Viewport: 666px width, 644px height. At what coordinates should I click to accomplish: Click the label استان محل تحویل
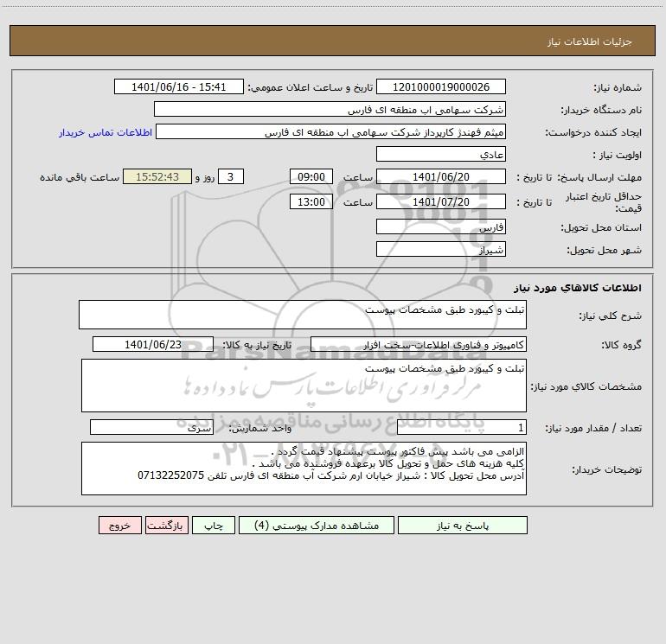click(x=601, y=228)
